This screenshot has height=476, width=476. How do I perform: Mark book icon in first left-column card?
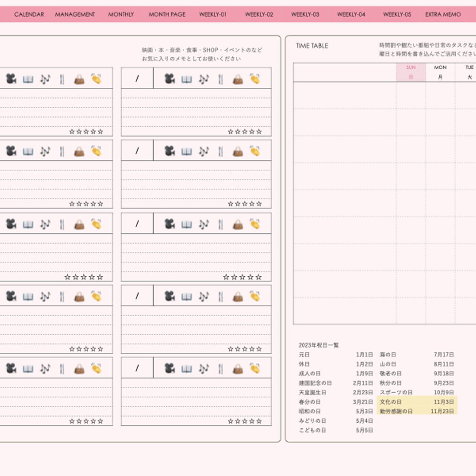click(x=28, y=80)
